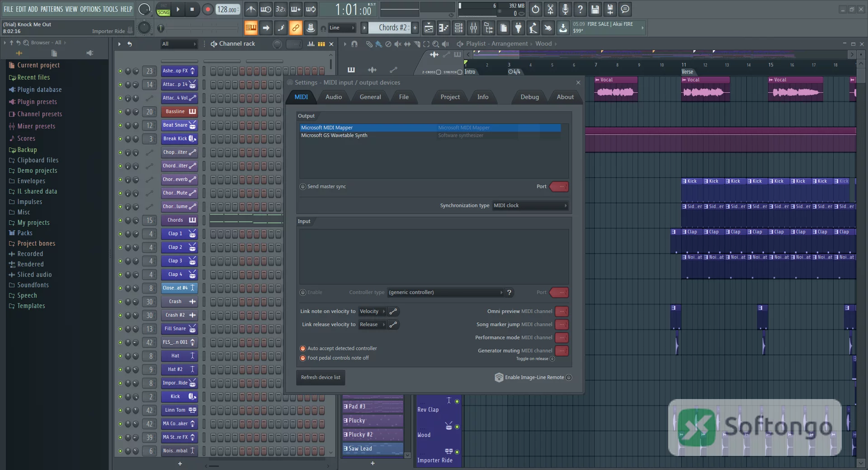This screenshot has width=868, height=470.
Task: Open the Break Kick channel button
Action: click(x=179, y=139)
